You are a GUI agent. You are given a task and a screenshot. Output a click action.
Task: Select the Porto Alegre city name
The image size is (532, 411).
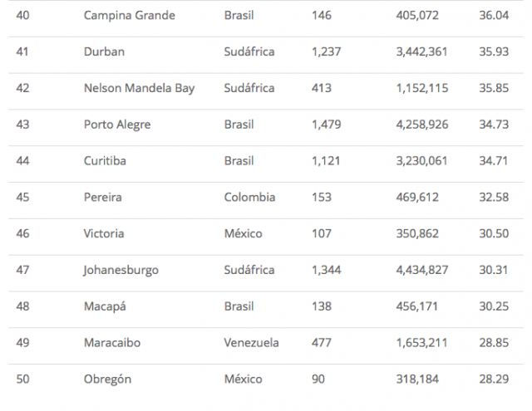(x=117, y=125)
